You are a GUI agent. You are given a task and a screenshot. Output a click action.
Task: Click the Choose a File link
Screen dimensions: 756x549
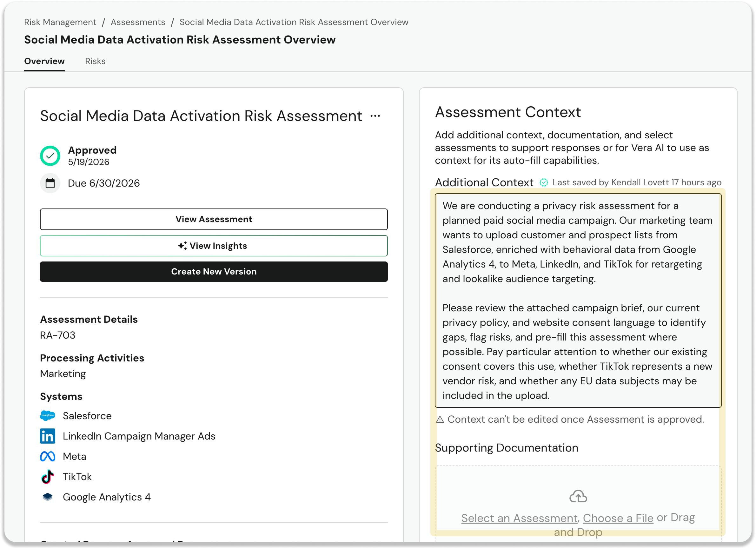[618, 518]
